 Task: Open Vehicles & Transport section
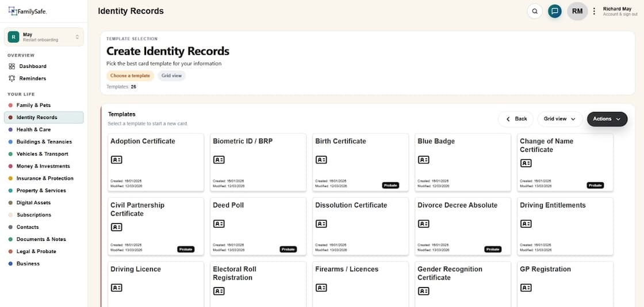(42, 154)
